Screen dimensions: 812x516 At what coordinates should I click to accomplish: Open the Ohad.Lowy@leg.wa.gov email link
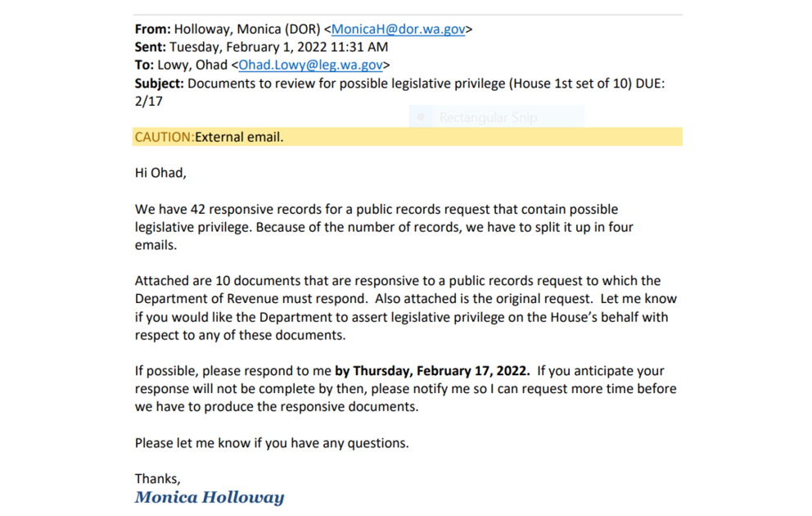310,65
